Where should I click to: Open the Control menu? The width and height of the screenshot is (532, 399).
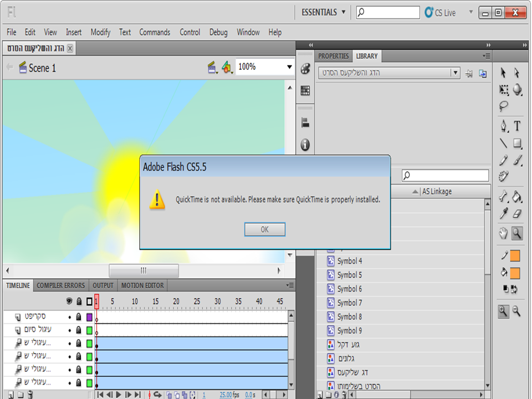tap(190, 32)
